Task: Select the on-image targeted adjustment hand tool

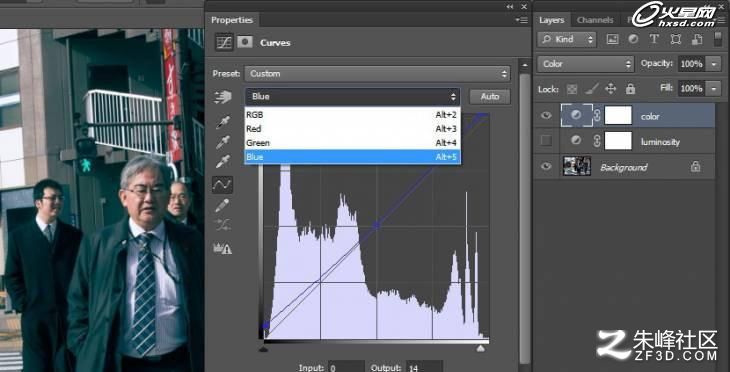Action: click(x=223, y=97)
